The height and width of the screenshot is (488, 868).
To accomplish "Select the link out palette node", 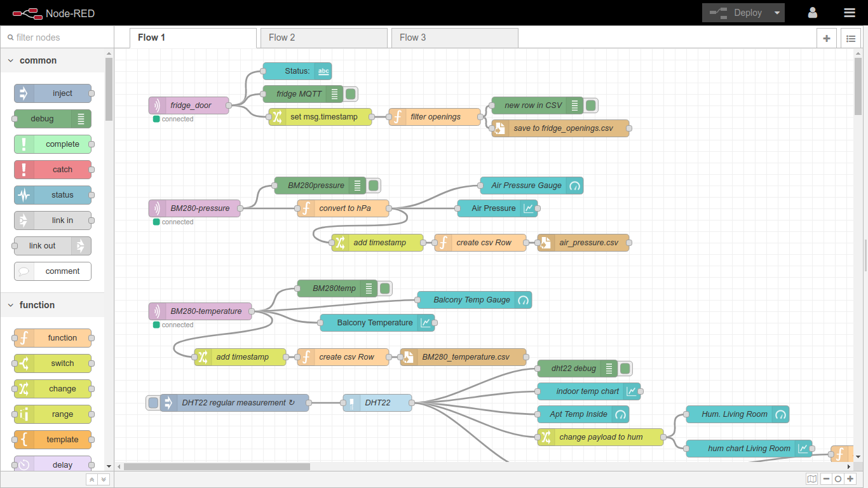I will click(53, 246).
